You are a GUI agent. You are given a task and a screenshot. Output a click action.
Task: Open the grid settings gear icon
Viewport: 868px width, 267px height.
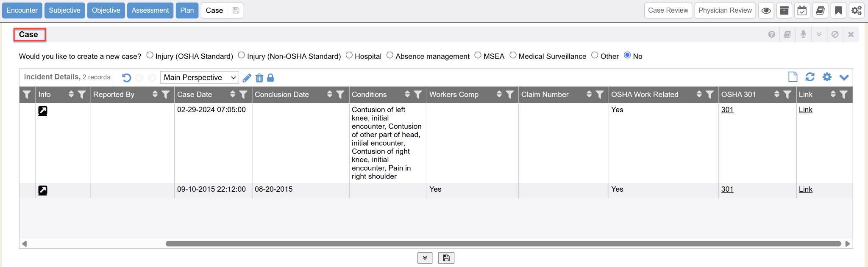826,77
